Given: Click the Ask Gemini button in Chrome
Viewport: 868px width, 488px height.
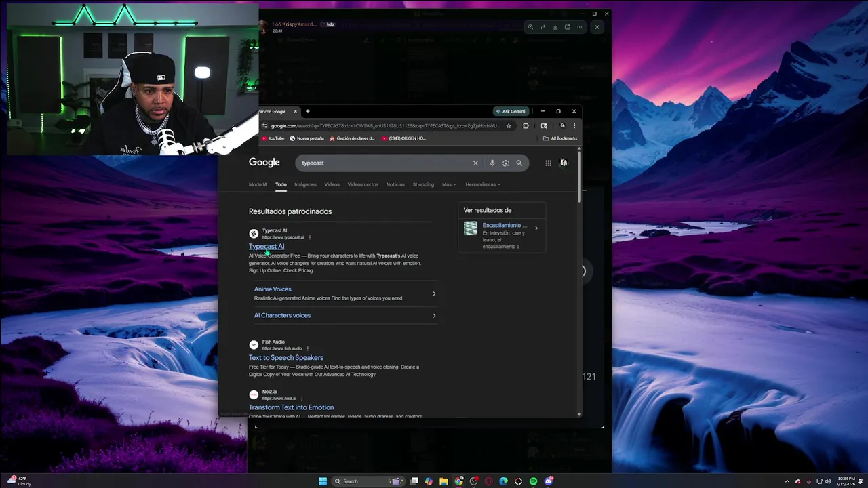Looking at the screenshot, I should click(x=511, y=111).
